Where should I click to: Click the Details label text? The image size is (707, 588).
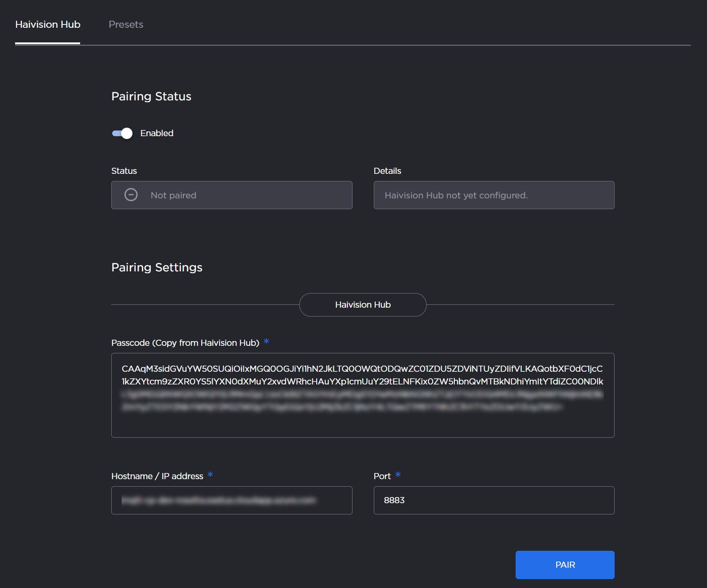coord(387,171)
